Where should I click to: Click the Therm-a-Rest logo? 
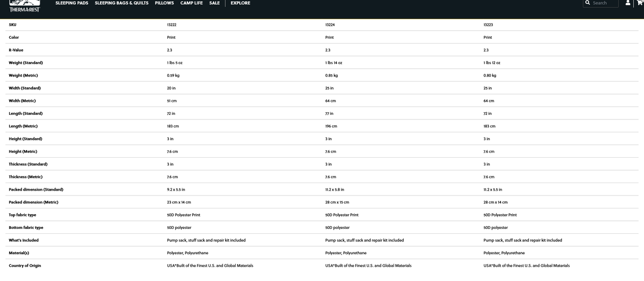[25, 6]
